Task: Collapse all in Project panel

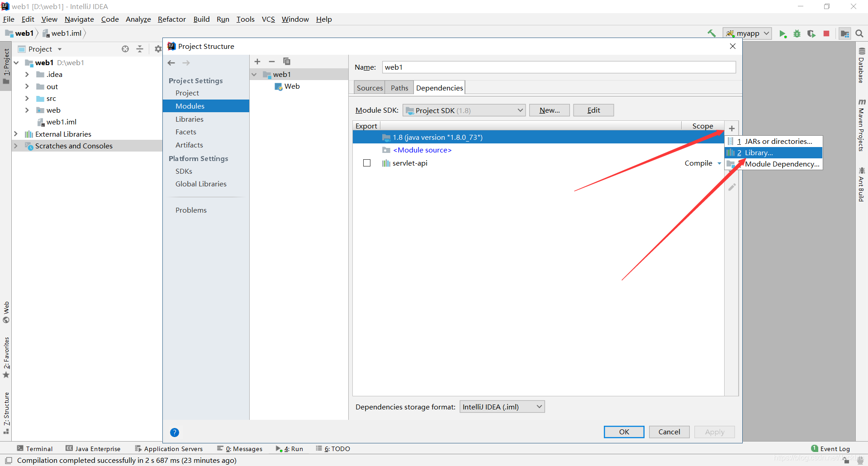Action: (x=140, y=49)
